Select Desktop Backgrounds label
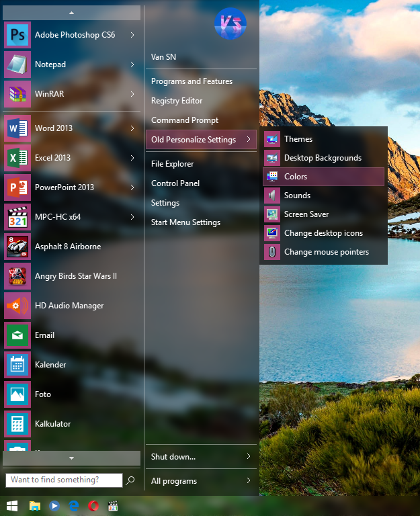Viewport: 420px width, 516px height. pos(323,158)
